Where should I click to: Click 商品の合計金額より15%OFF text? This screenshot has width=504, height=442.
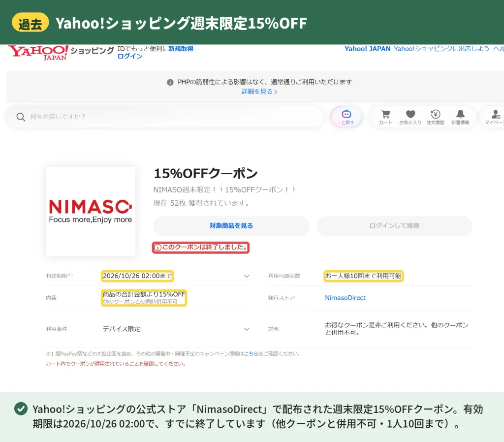pyautogui.click(x=144, y=294)
